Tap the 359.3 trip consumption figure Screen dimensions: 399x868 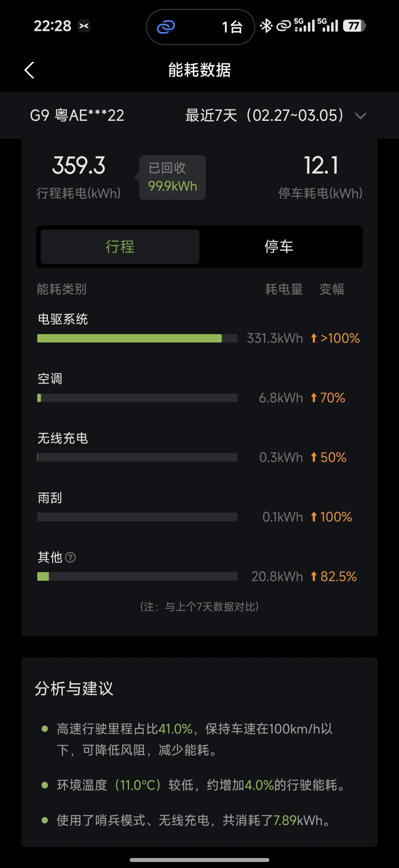point(79,166)
